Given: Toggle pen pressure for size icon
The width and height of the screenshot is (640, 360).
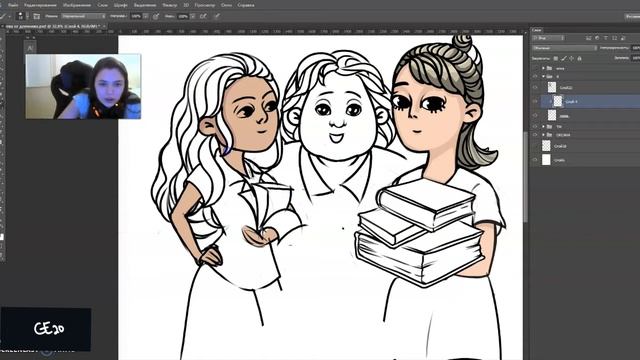Looking at the screenshot, I should point(217,16).
